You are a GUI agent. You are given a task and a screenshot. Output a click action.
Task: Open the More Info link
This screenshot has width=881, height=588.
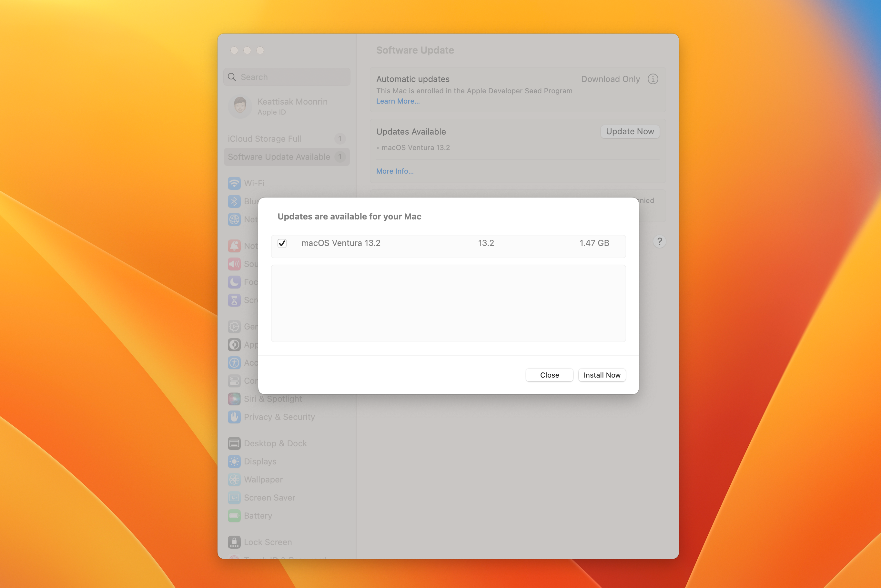click(x=395, y=171)
